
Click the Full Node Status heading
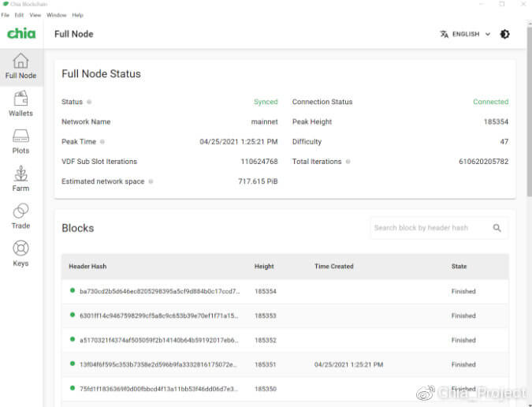pyautogui.click(x=101, y=74)
